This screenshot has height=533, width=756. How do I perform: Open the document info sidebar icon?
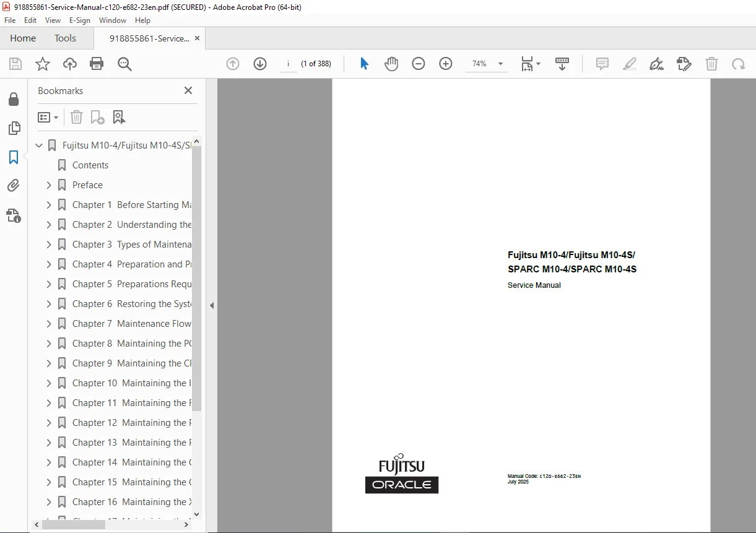(14, 215)
